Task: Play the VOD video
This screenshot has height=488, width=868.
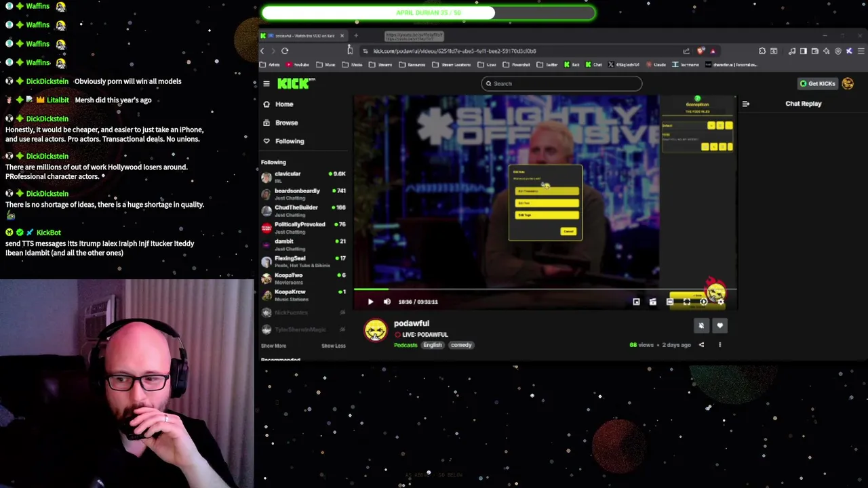Action: (370, 302)
